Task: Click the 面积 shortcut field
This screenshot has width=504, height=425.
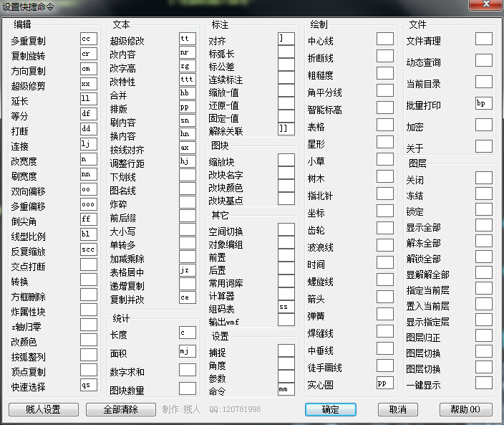Action: coord(188,351)
